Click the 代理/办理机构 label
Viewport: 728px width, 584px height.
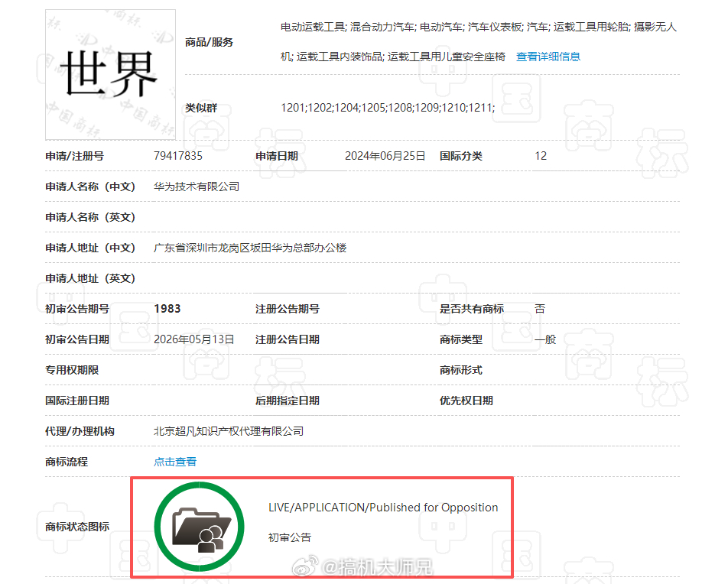(80, 431)
